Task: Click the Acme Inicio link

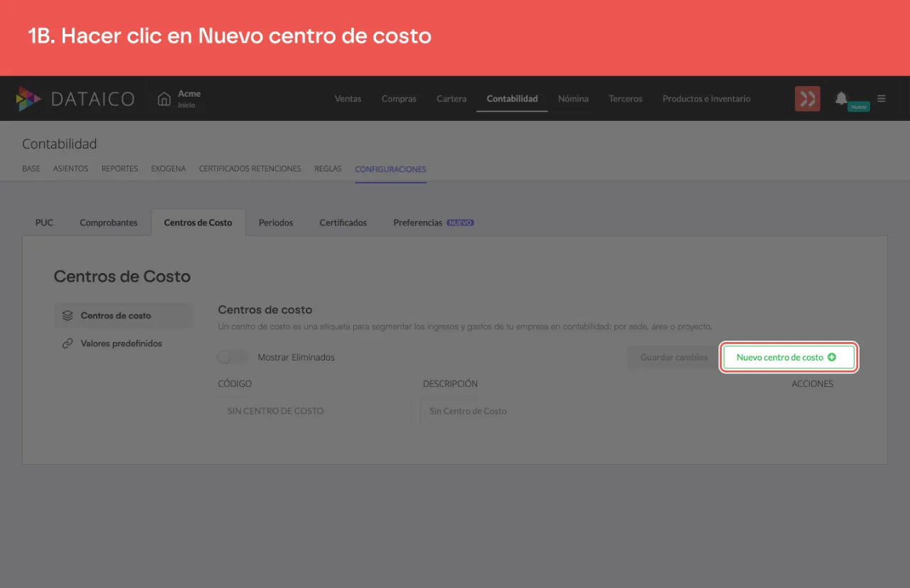Action: pyautogui.click(x=189, y=99)
